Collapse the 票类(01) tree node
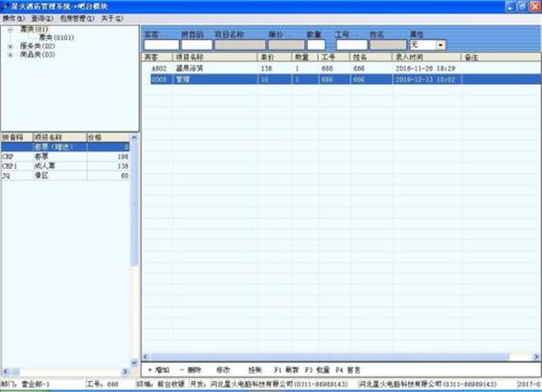This screenshot has height=392, width=542. pyautogui.click(x=9, y=29)
